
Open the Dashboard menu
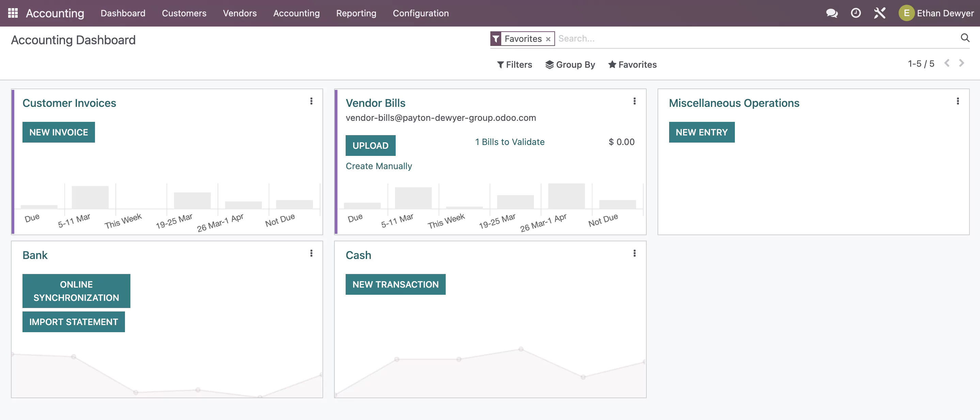123,13
